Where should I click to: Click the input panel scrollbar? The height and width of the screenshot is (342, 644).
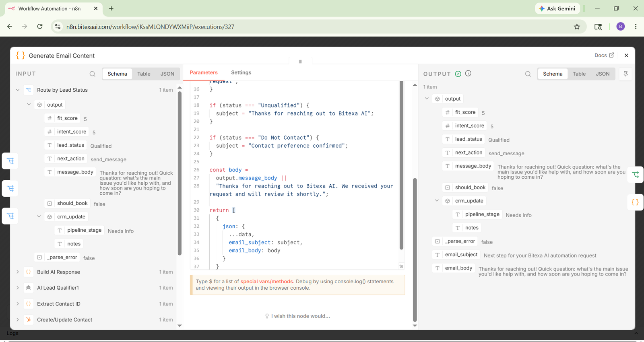coord(180,173)
